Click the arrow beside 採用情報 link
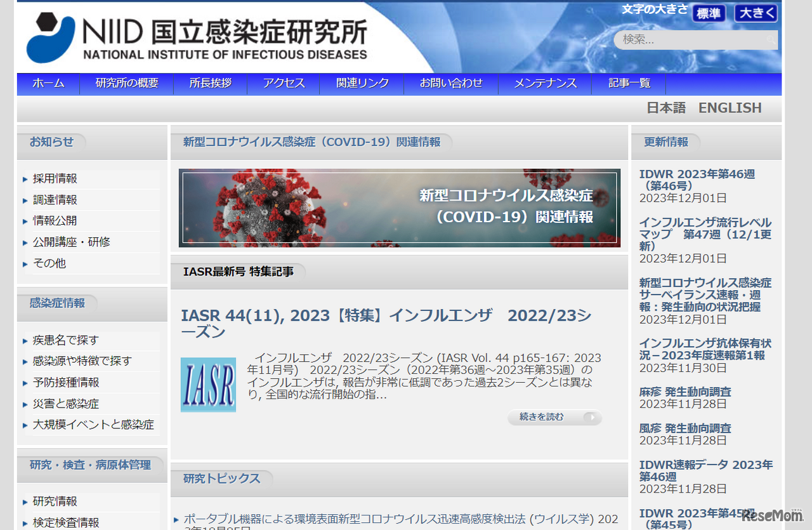The width and height of the screenshot is (812, 530). [x=23, y=178]
